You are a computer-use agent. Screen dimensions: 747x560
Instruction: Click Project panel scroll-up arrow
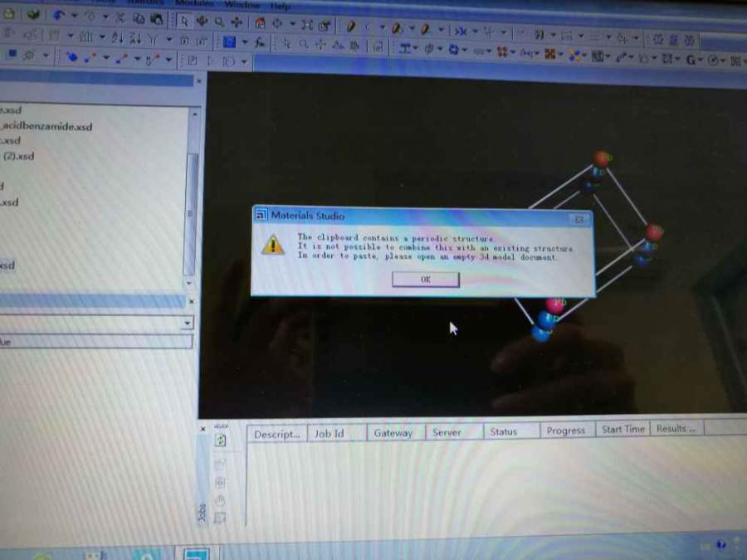[x=194, y=114]
